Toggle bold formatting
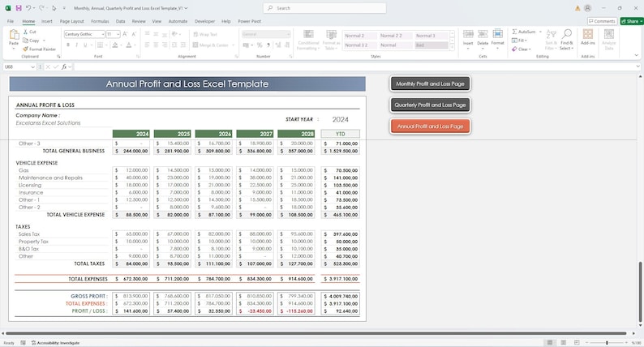This screenshot has width=644, height=347. [68, 45]
